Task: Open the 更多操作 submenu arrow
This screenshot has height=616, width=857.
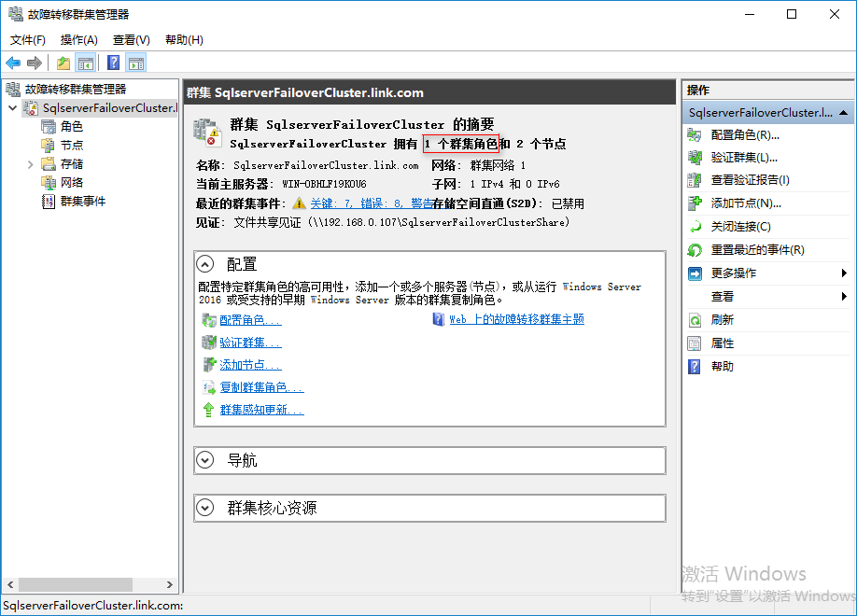Action: point(845,273)
